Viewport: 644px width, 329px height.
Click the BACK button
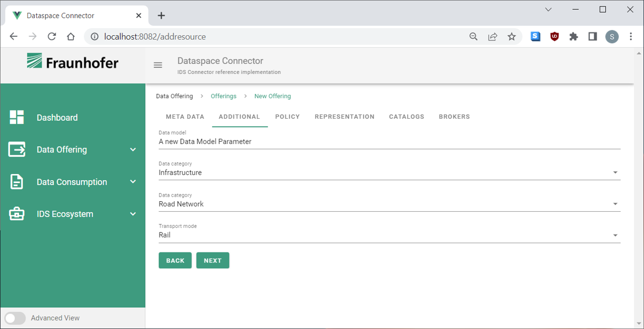point(175,261)
